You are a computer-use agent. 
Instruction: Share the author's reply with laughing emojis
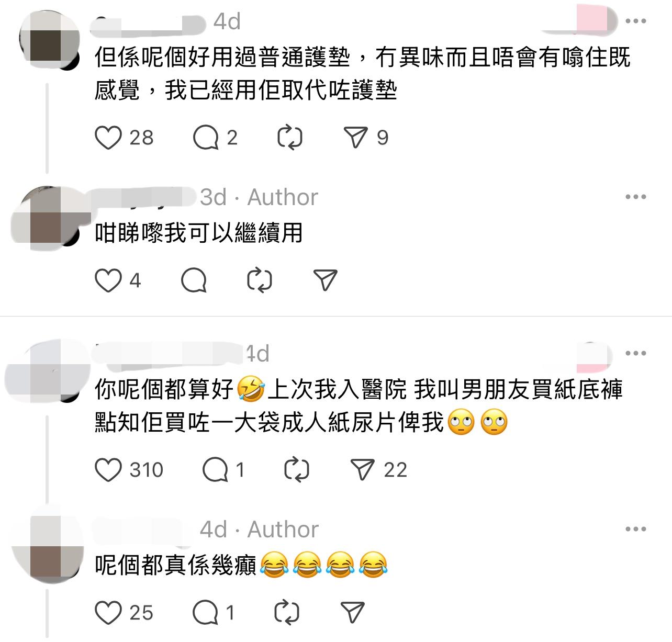coord(353,613)
